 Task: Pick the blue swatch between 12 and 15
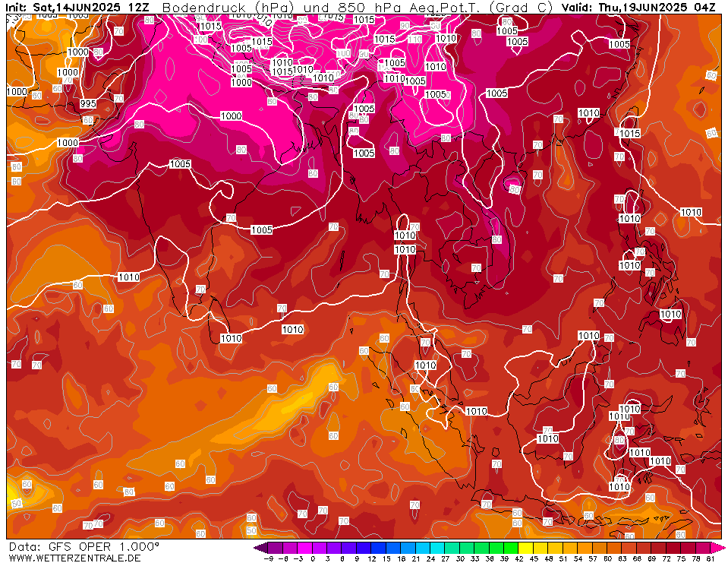click(379, 547)
